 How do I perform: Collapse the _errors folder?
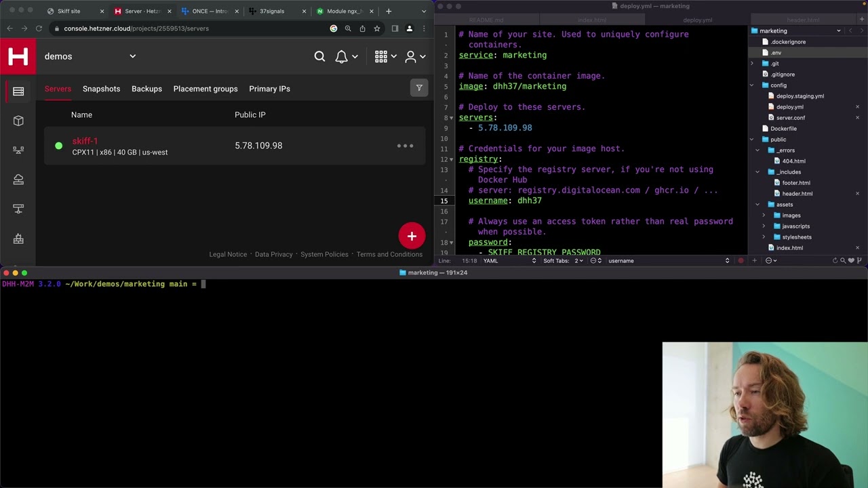coord(757,150)
